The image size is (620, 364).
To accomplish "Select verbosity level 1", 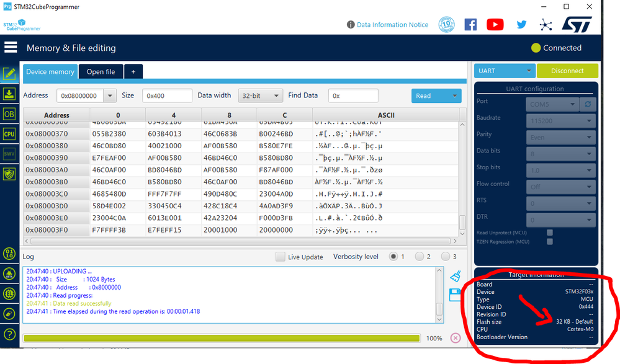I will [393, 257].
